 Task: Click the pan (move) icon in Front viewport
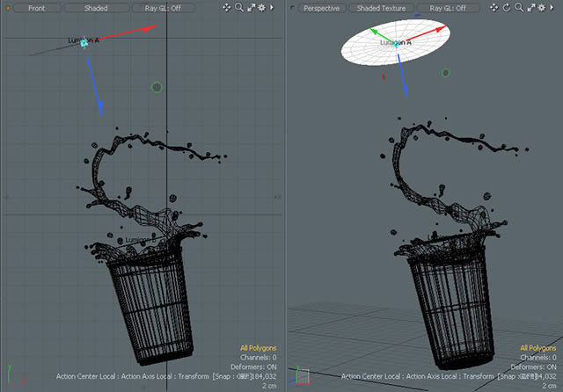[227, 7]
